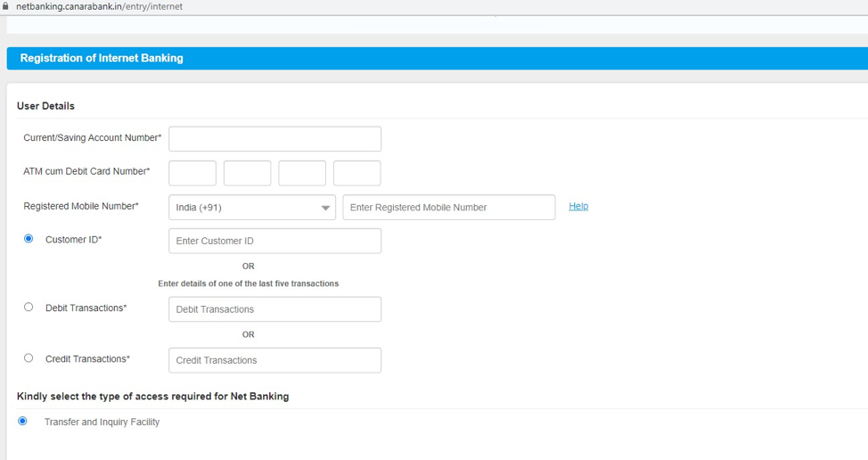Screen dimensions: 868x460
Task: Click the ATM cum Debit Card Number label
Action: [86, 171]
